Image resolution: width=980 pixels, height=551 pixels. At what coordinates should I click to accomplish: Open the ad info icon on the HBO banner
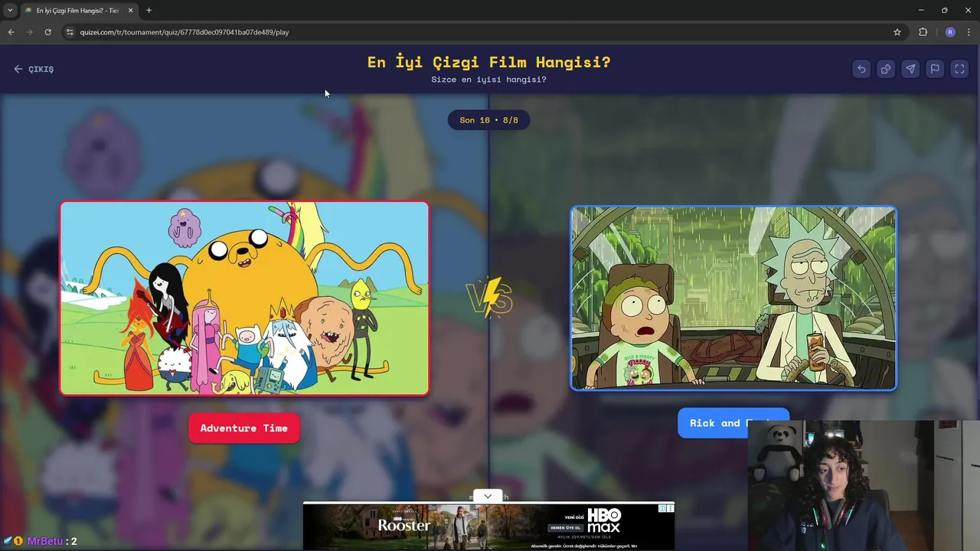click(664, 507)
